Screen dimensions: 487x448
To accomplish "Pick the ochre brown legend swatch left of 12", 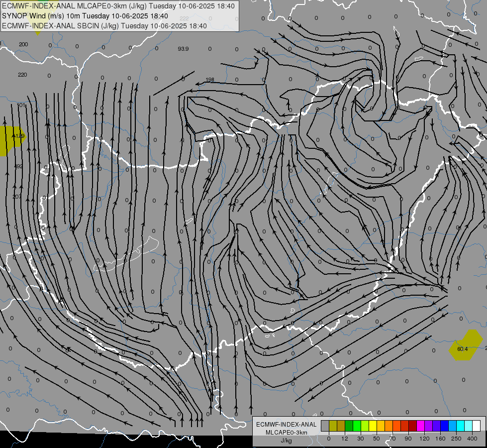I will pos(341,426).
